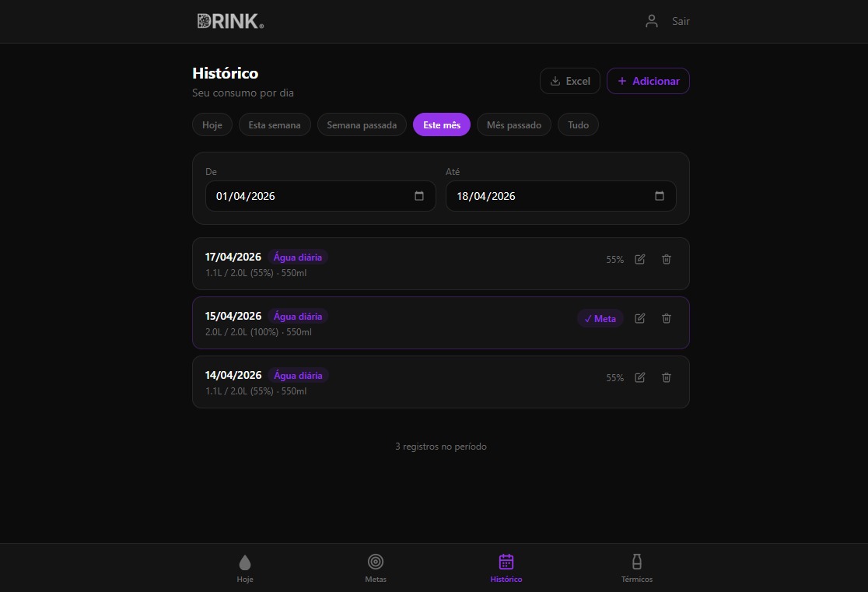This screenshot has height=592, width=868.
Task: Edit the 17/04/2026 record with pencil icon
Action: pos(639,259)
